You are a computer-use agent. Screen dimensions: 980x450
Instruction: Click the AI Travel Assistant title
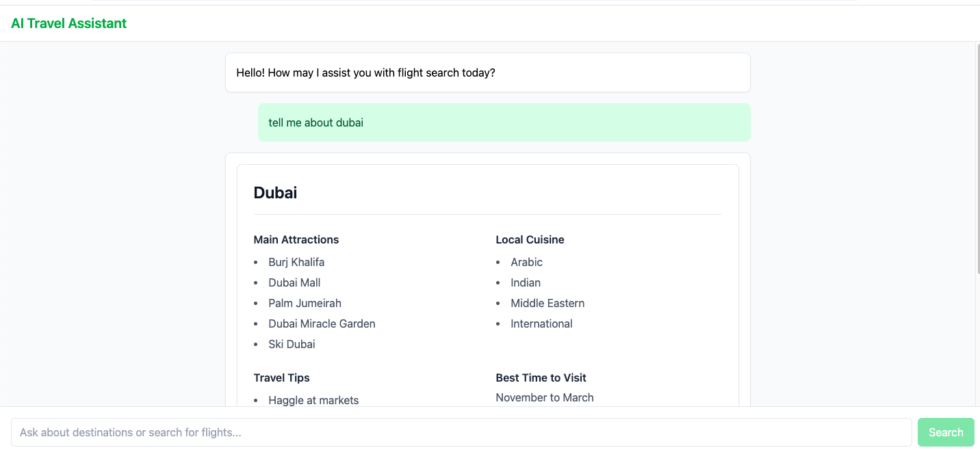[x=68, y=23]
